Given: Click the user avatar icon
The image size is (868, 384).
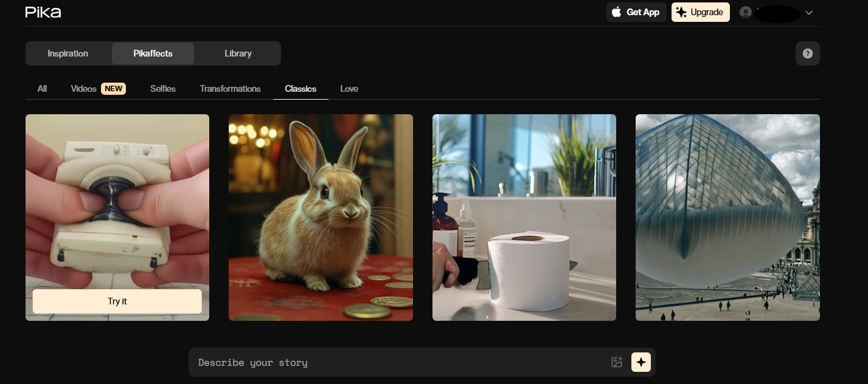Looking at the screenshot, I should [745, 12].
